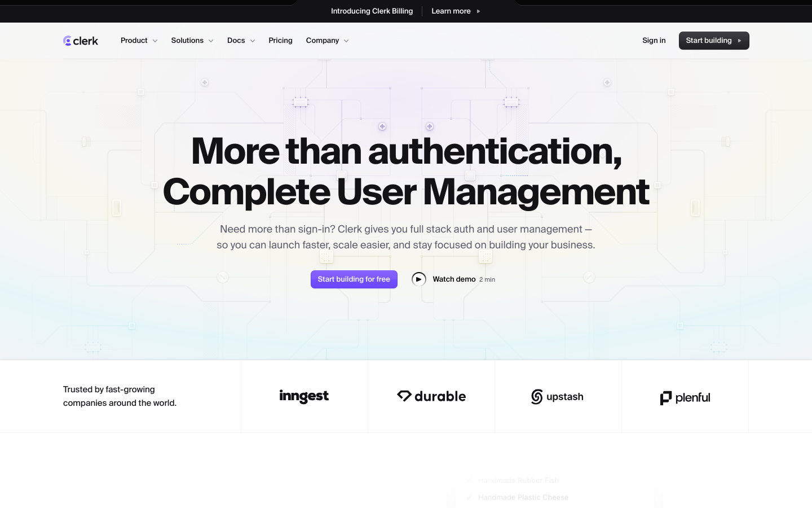
Task: Click the arrow icon beside Learn more
Action: coord(479,11)
